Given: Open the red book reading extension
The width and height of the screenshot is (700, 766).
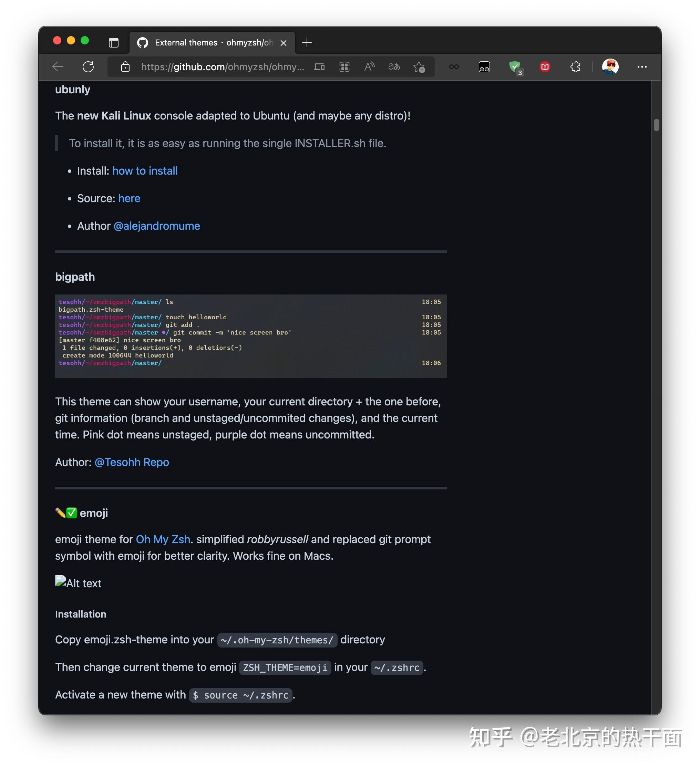Looking at the screenshot, I should pos(545,67).
